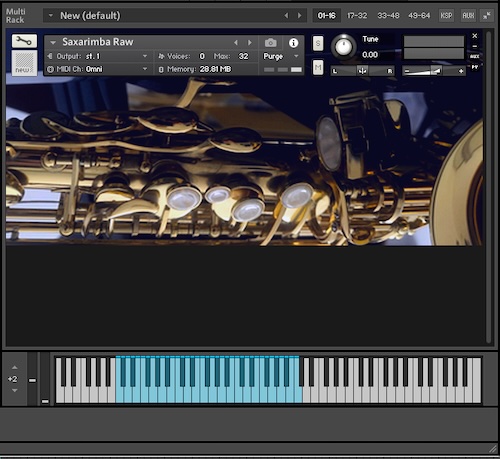Click the Tune knob
Screen dimensions: 500x459
point(344,47)
